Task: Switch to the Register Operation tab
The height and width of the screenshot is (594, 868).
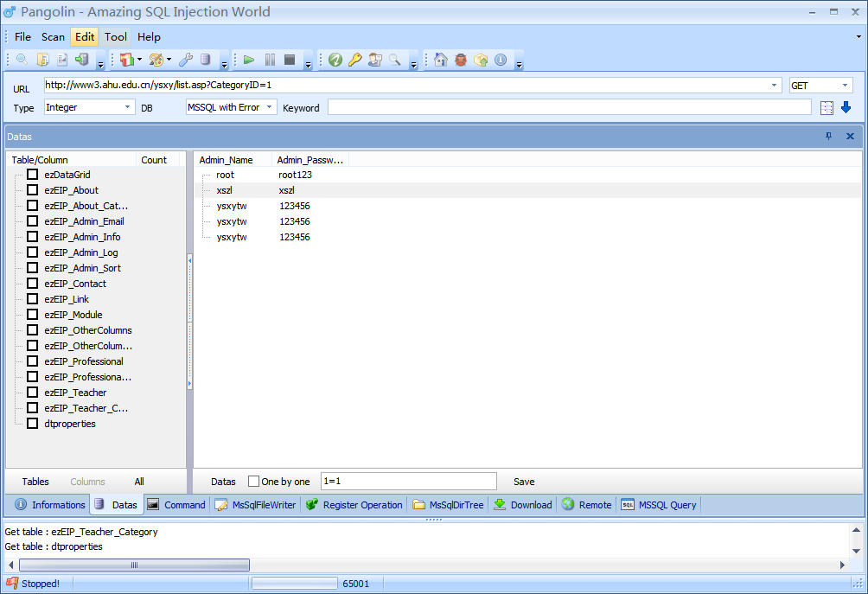Action: pyautogui.click(x=354, y=505)
